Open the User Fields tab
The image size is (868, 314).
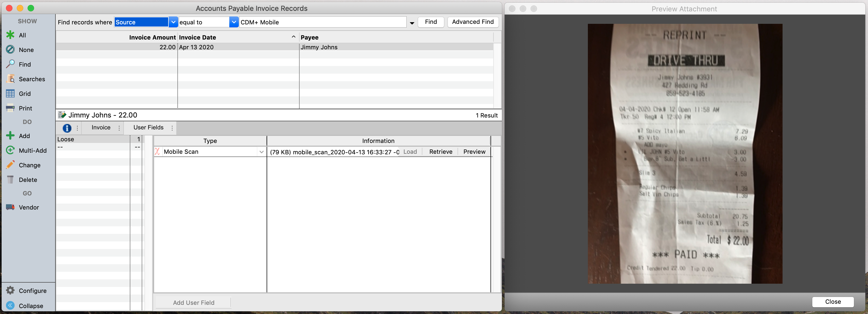[x=148, y=127]
